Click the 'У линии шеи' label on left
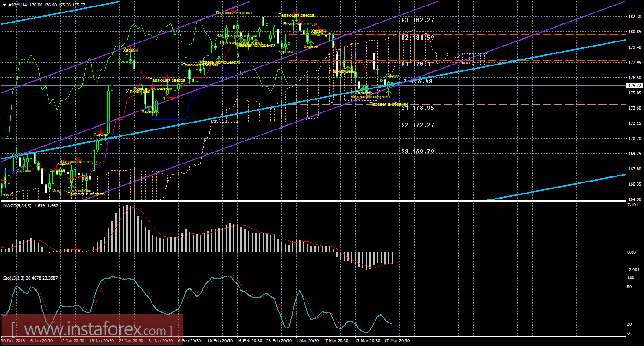Image resolution: width=644 pixels, height=346 pixels. 137,91
